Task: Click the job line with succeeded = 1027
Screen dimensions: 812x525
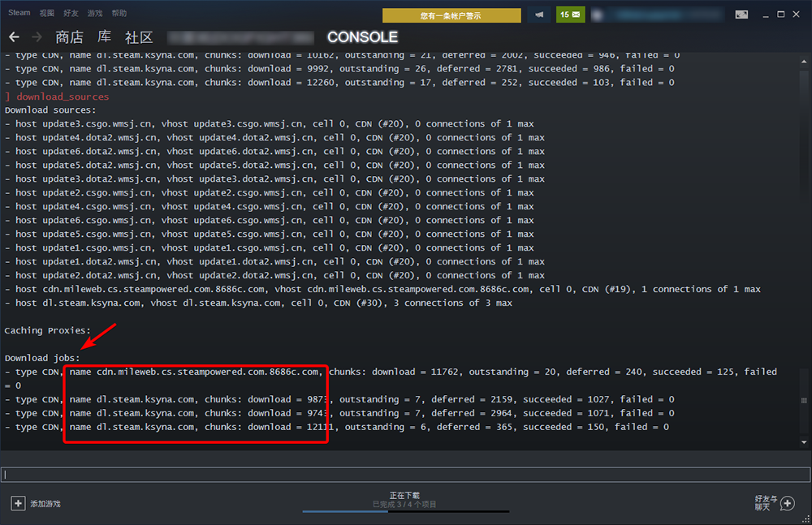Action: 339,399
